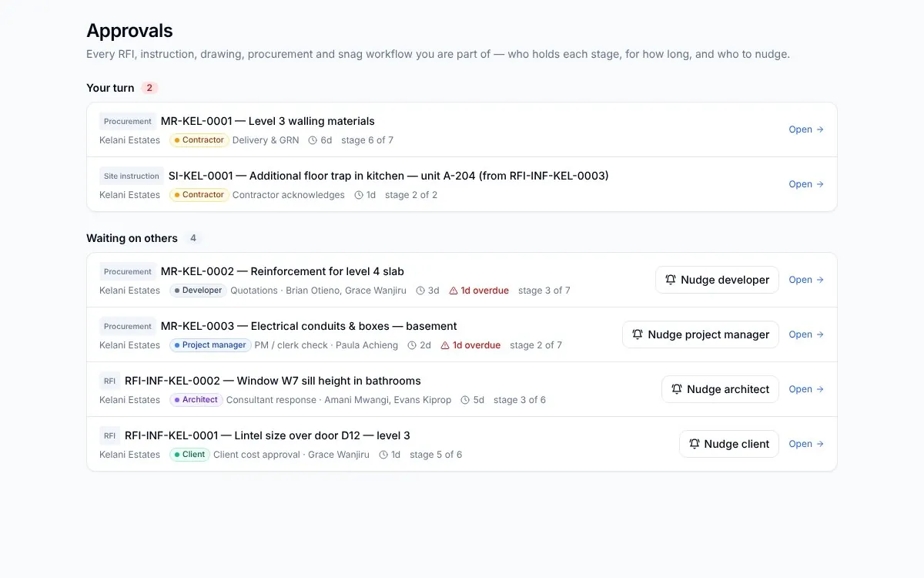Click the bell icon in Nudge project manager
The height and width of the screenshot is (578, 924).
(638, 334)
